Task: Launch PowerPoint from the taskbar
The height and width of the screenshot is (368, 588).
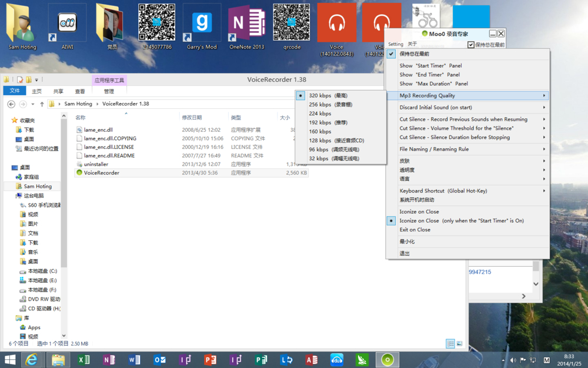Action: pos(210,360)
